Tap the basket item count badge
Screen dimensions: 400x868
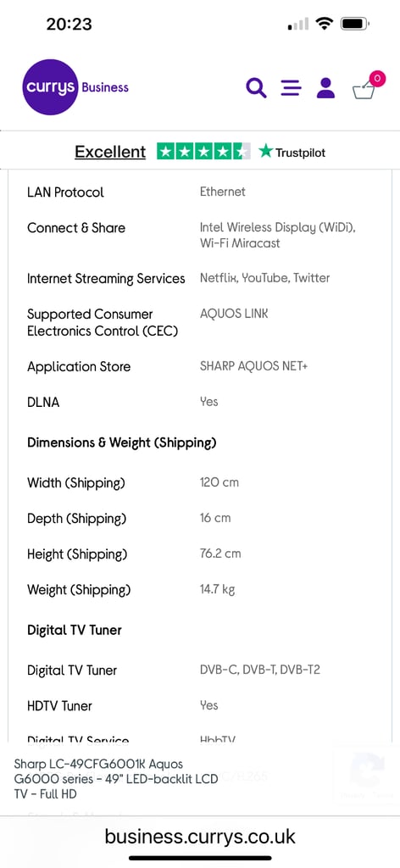[377, 79]
